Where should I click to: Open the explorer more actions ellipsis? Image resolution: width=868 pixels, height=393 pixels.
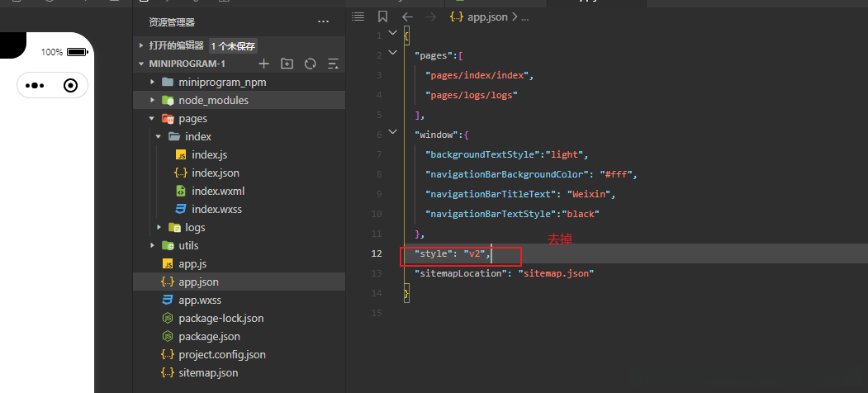pos(323,21)
